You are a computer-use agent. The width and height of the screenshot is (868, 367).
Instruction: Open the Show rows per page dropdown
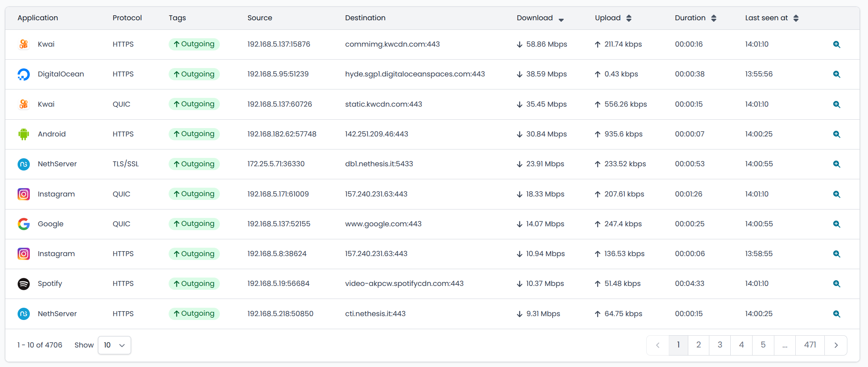[114, 345]
